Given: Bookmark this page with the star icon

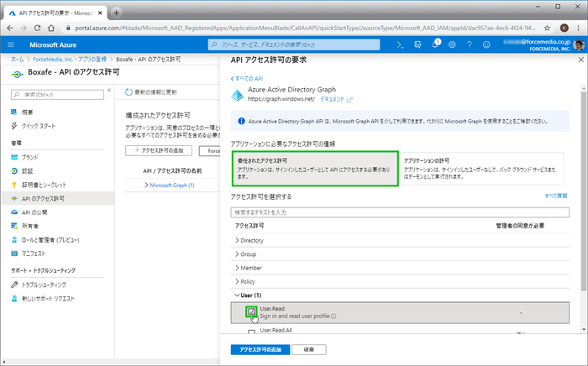Looking at the screenshot, I should point(547,28).
